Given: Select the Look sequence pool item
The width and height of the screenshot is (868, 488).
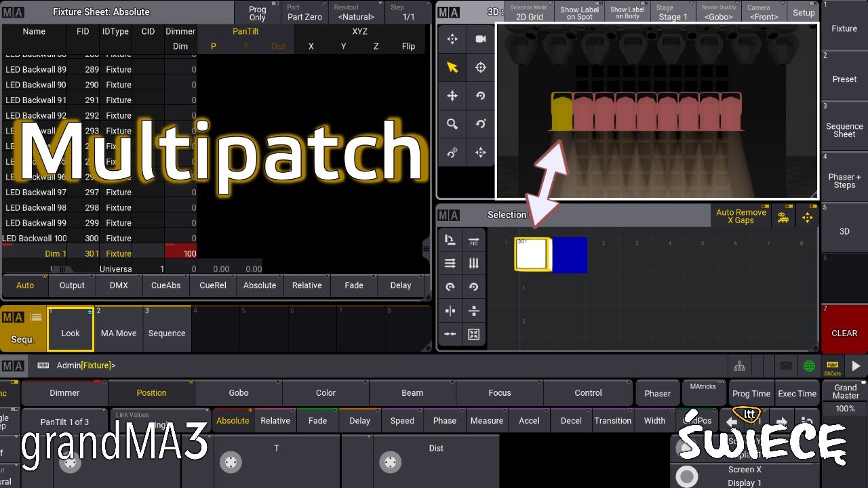Looking at the screenshot, I should click(x=71, y=329).
